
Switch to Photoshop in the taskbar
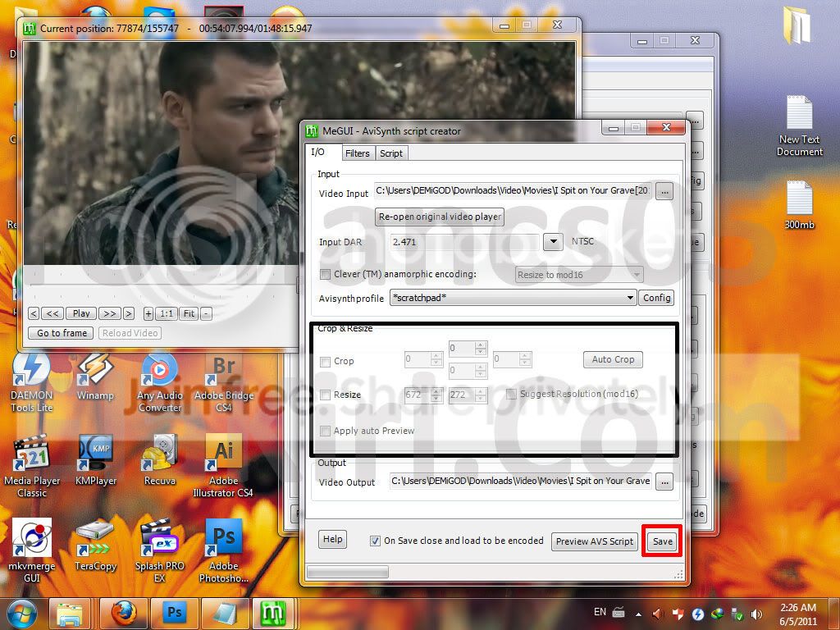click(x=175, y=614)
